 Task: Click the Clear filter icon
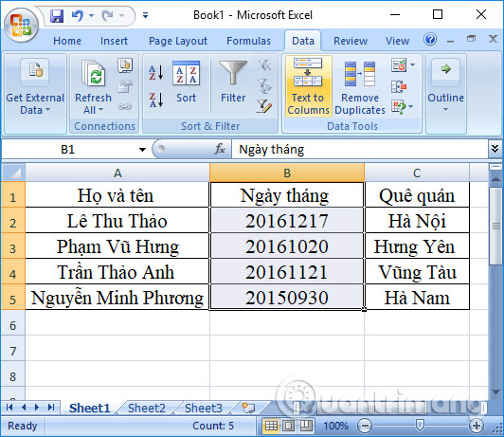click(264, 65)
